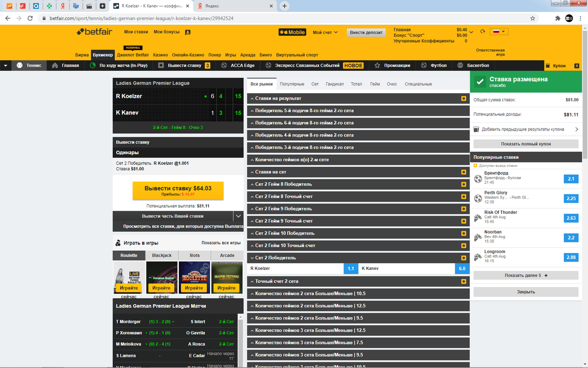Open Экспресс Связанных Событий
Screen dimensions: 588x368
[x=314, y=65]
